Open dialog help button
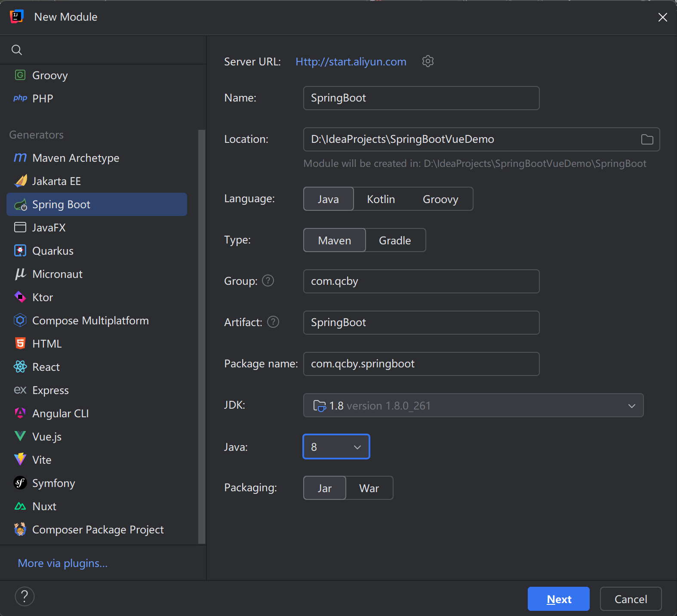This screenshot has height=616, width=677. tap(25, 597)
